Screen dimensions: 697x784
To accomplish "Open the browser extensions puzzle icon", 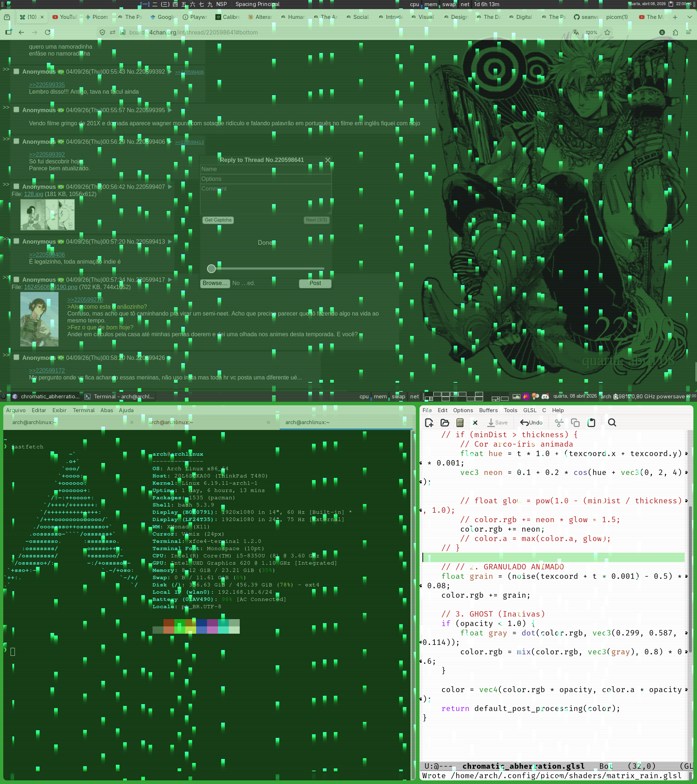I will [675, 33].
